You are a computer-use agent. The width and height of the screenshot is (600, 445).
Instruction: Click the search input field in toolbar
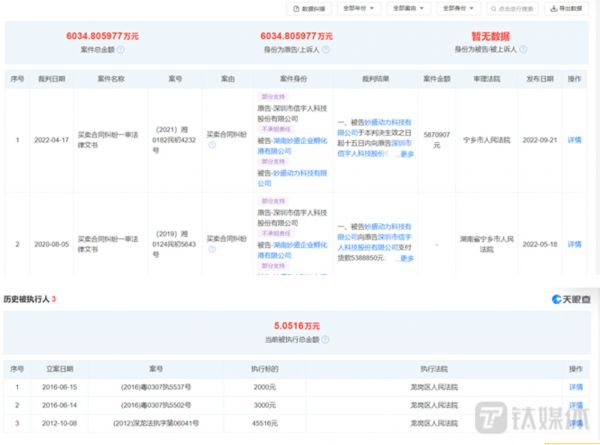515,8
